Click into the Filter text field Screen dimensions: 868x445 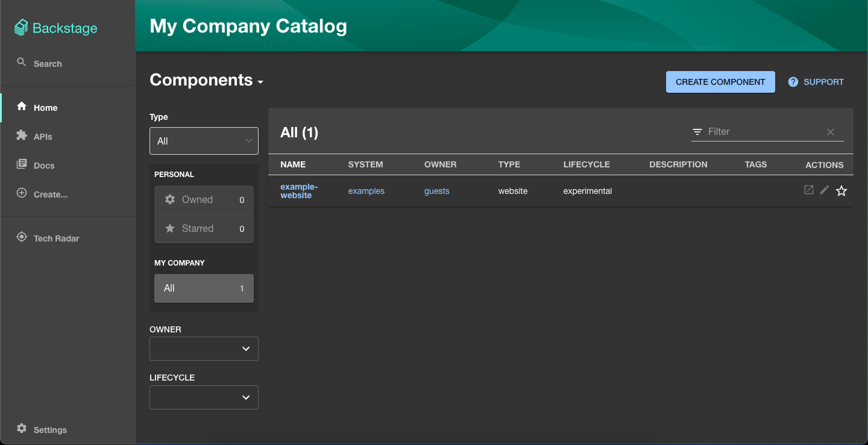coord(762,132)
